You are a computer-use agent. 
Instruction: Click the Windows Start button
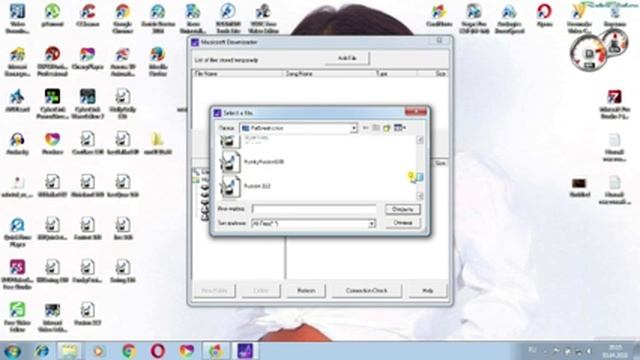pos(12,351)
